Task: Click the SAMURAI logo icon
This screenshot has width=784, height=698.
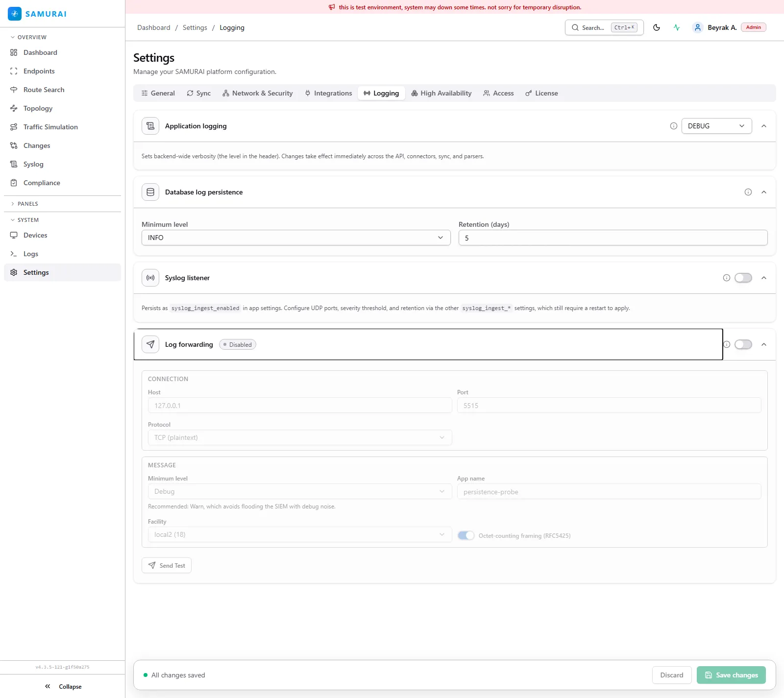Action: click(x=15, y=14)
